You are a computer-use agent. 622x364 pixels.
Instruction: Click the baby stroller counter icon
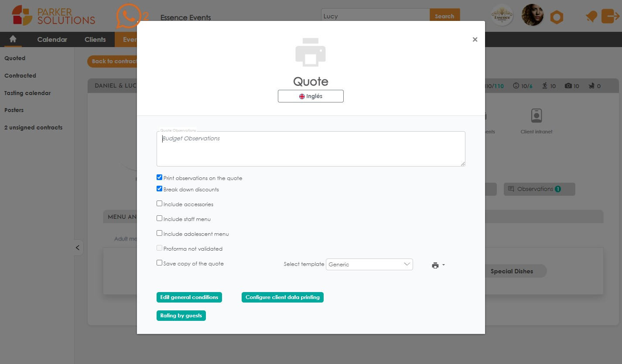[592, 86]
